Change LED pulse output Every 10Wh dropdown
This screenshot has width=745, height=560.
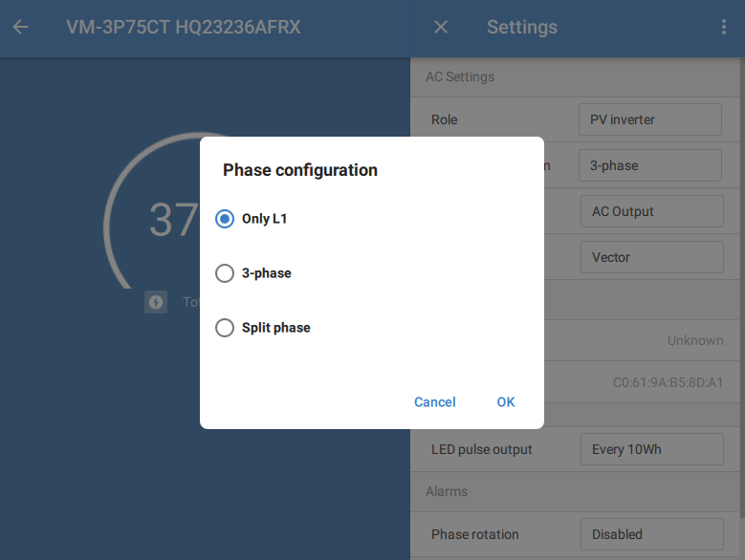[651, 449]
